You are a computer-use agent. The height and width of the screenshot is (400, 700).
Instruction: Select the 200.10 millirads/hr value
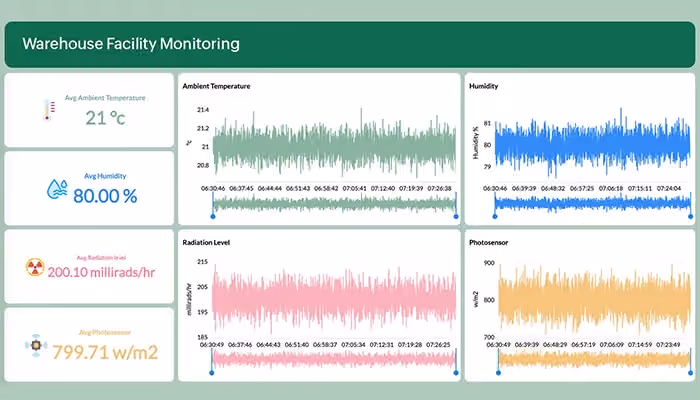(101, 272)
